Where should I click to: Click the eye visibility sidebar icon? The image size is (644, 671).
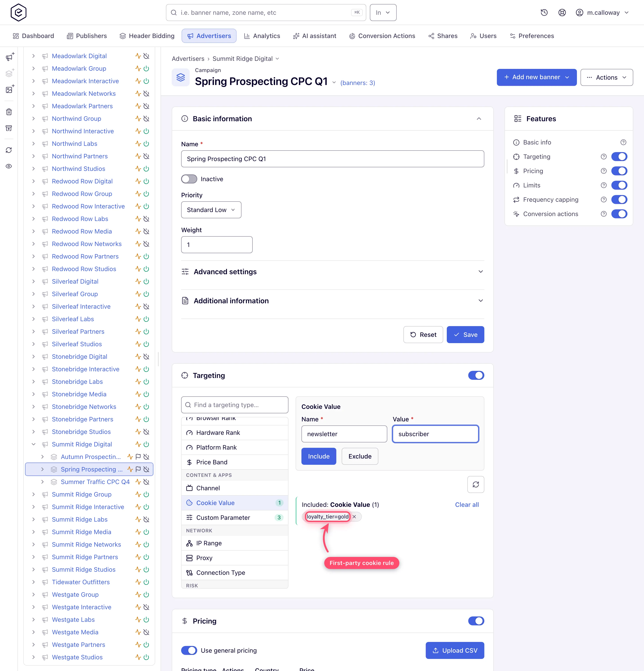(x=9, y=166)
